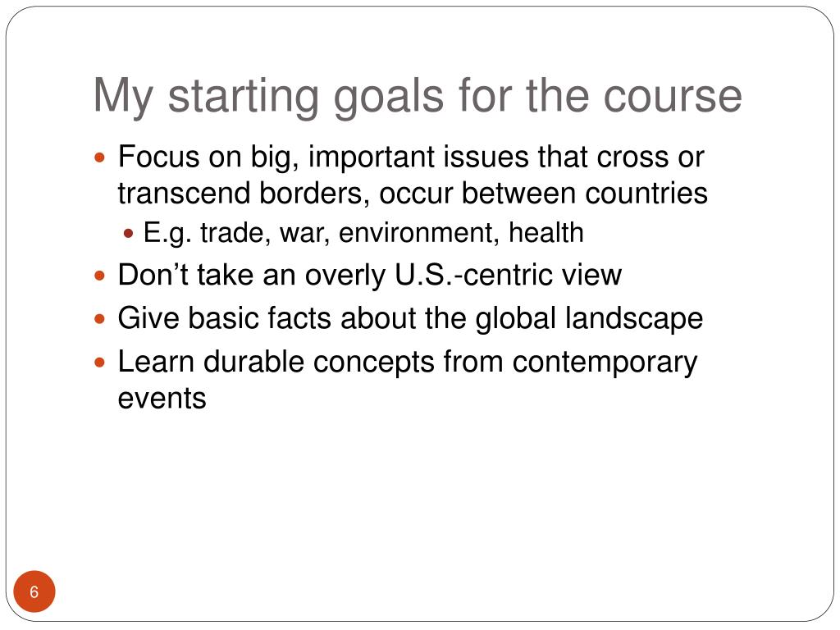Click the text 'Don't take an overly U.S.-centric view'
This screenshot has height=630, width=840.
point(370,276)
